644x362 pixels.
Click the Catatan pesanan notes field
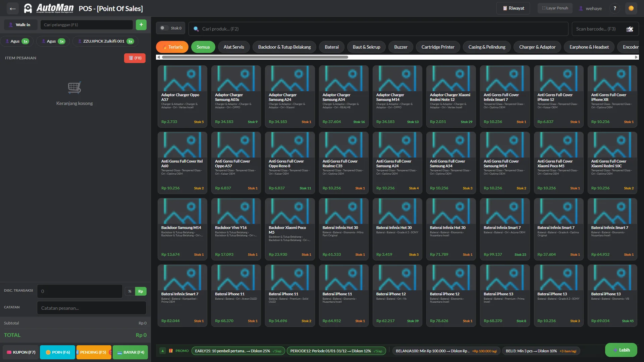(92, 308)
